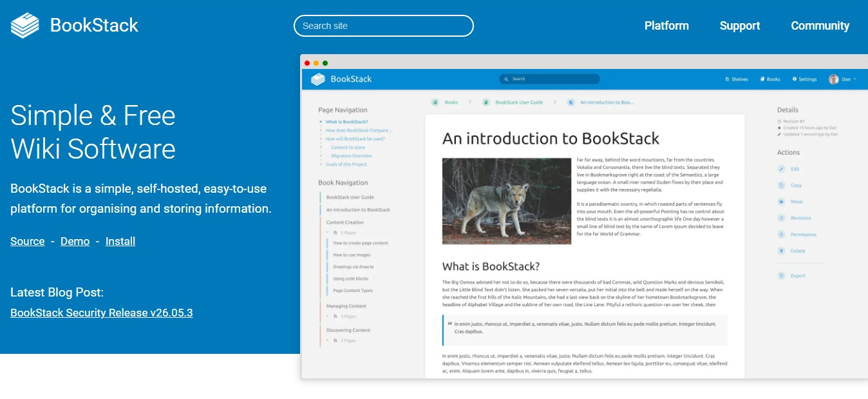Click 'An introduction to Boo…' breadcrumb in preview
The width and height of the screenshot is (868, 399).
tap(607, 102)
